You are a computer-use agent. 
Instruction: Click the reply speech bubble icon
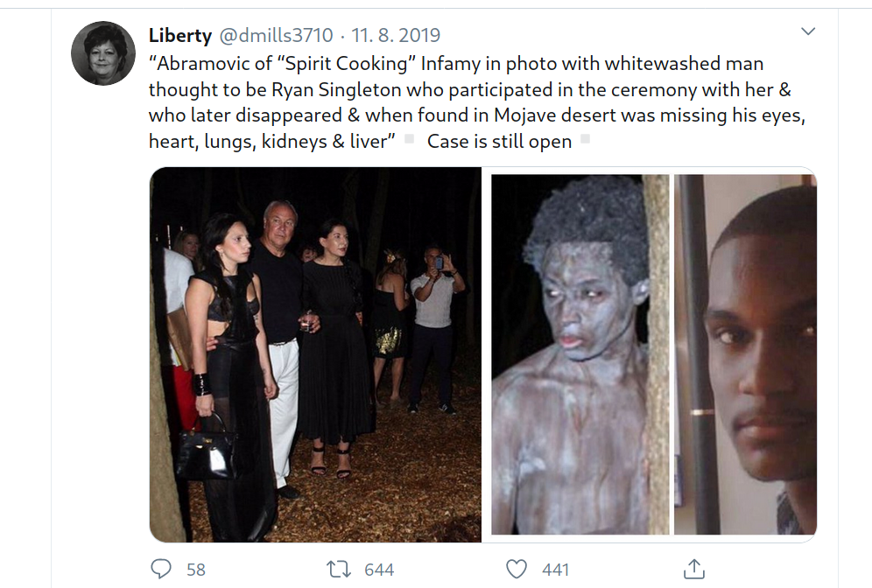pyautogui.click(x=161, y=569)
